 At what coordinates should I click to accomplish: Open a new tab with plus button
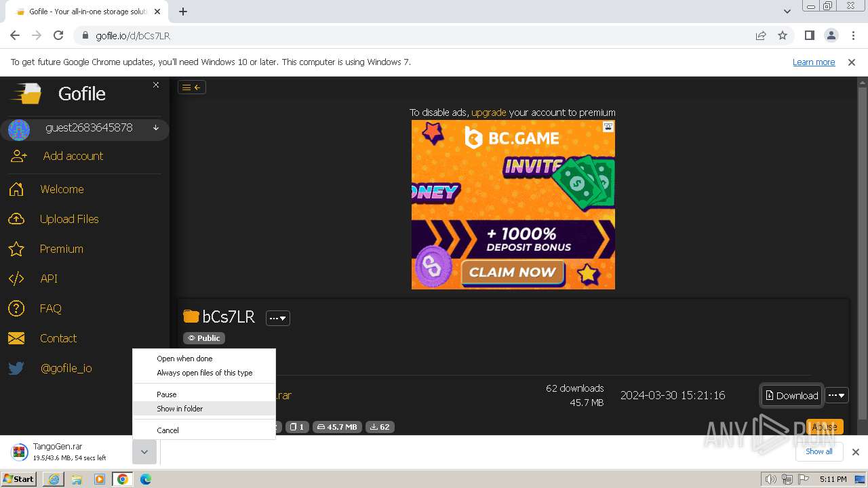tap(183, 11)
